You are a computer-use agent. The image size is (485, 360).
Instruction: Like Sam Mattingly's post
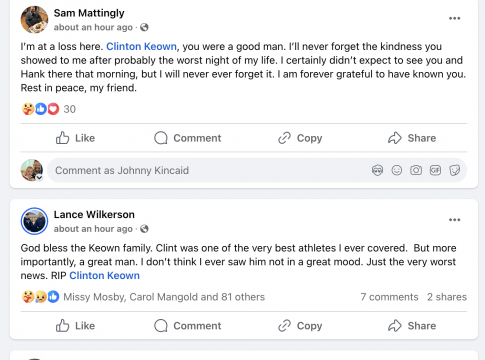coord(75,138)
